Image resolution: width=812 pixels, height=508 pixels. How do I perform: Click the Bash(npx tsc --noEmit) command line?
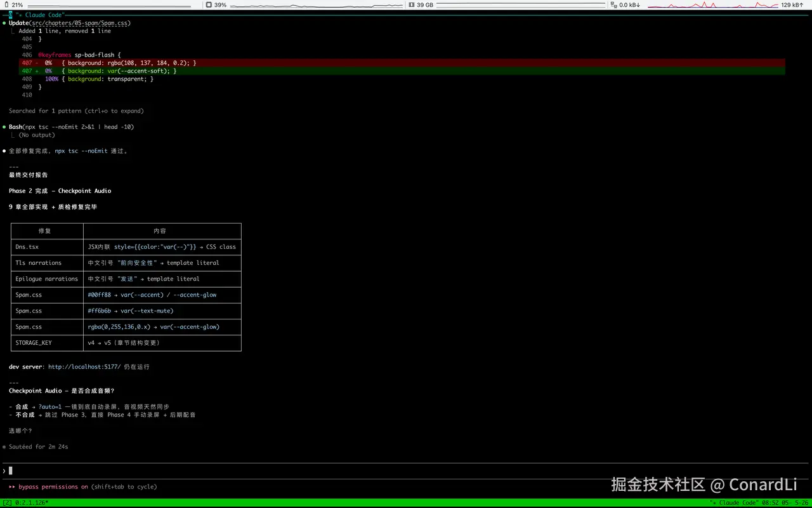[71, 127]
